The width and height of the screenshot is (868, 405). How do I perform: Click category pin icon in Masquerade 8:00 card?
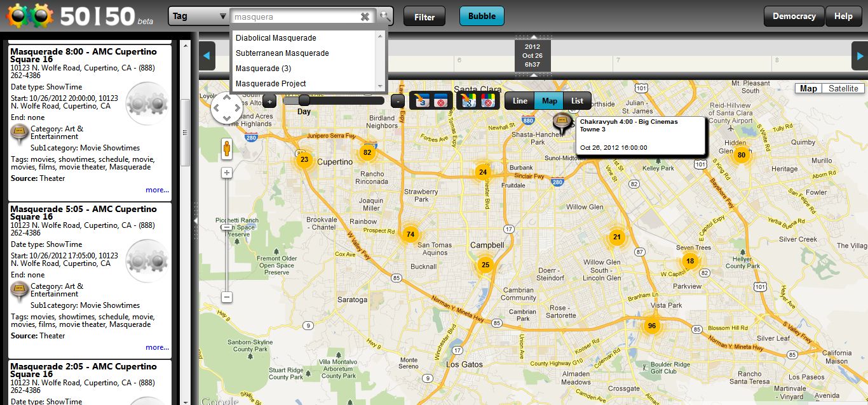(20, 134)
